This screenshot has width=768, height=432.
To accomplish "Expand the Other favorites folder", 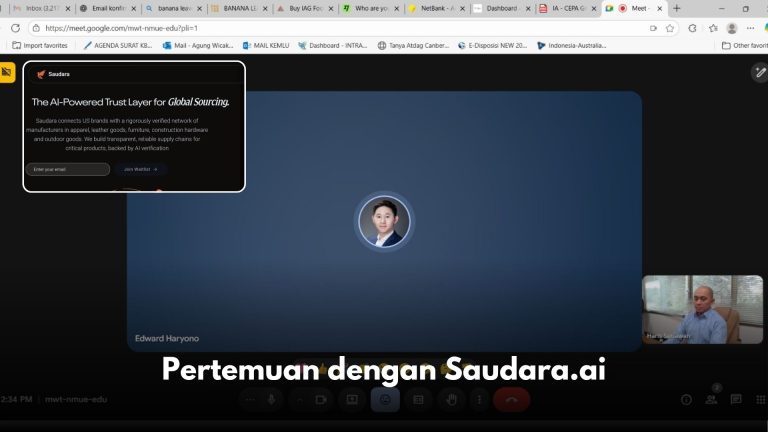I will click(x=744, y=46).
